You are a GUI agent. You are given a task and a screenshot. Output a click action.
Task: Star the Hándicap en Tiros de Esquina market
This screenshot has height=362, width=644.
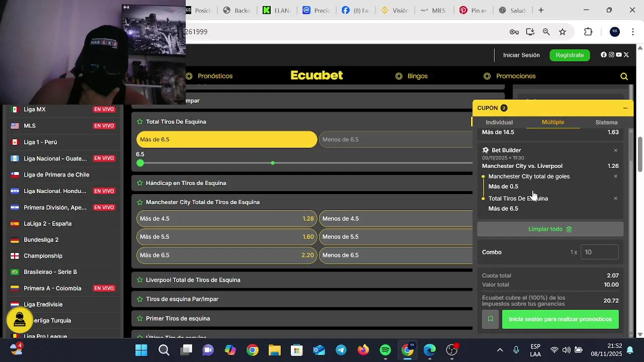click(139, 183)
